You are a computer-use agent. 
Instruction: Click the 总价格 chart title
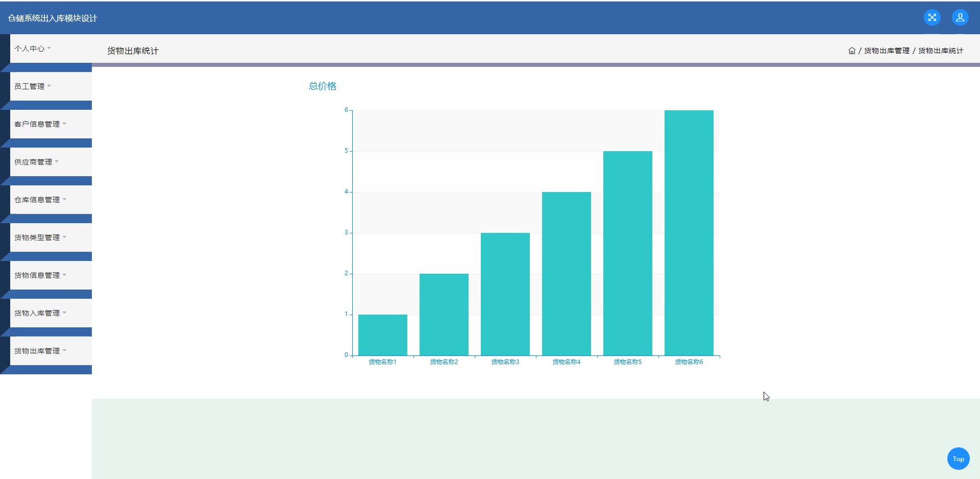322,86
